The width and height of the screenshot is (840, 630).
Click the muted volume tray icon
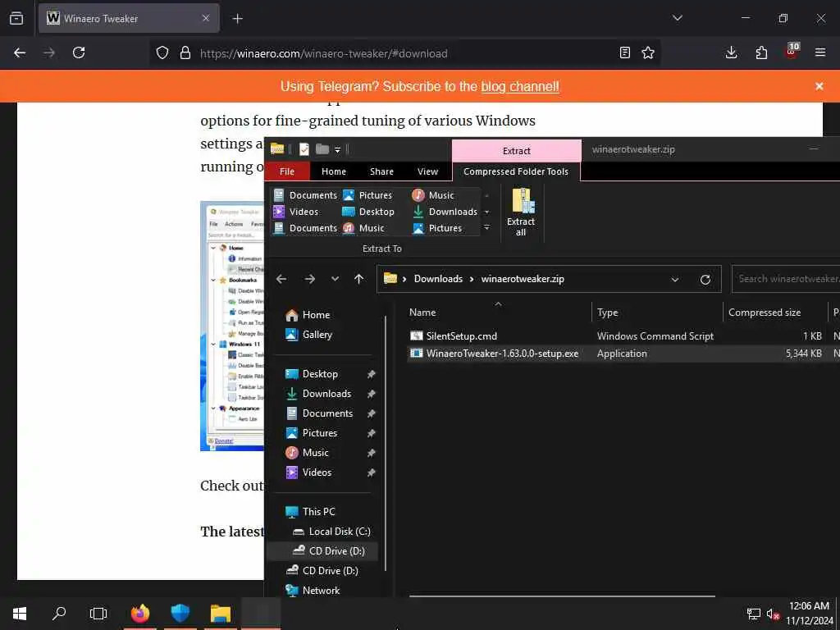(x=772, y=614)
